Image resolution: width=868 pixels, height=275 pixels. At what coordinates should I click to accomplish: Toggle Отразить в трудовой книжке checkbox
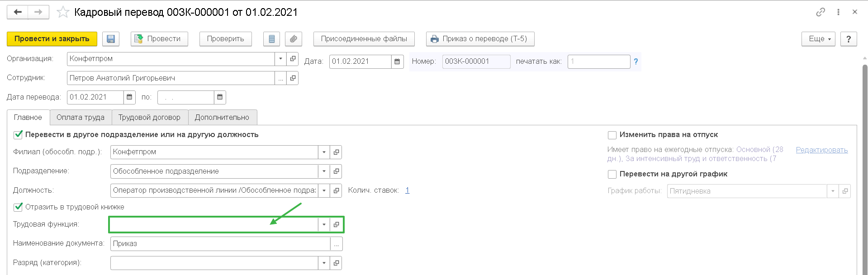click(x=18, y=207)
